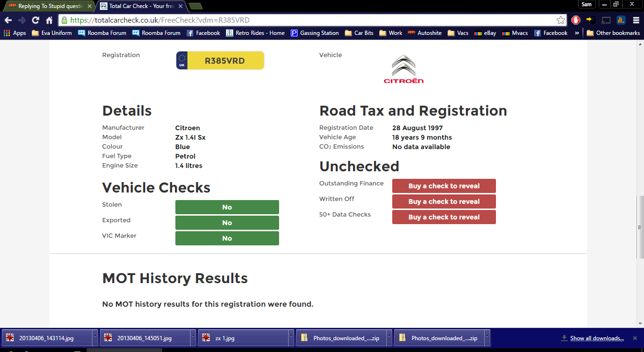Viewport: 644px width, 352px height.
Task: Click Show all downloads link
Action: [x=597, y=338]
